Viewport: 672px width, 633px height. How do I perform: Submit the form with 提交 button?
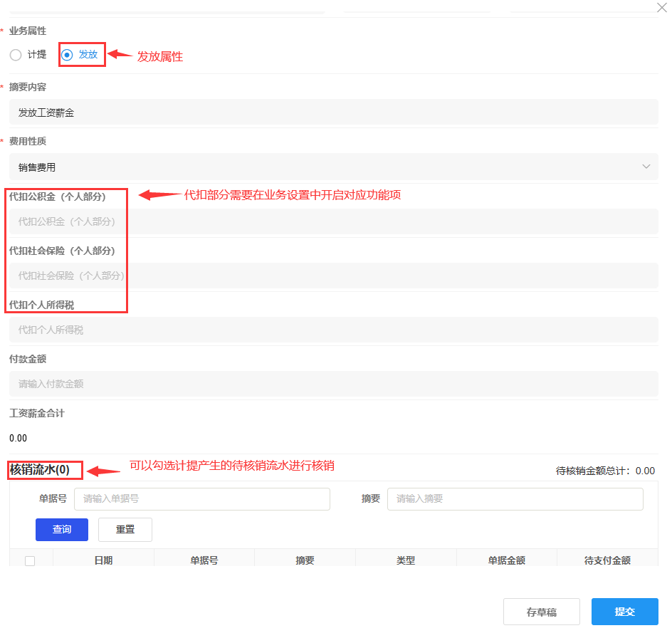624,612
